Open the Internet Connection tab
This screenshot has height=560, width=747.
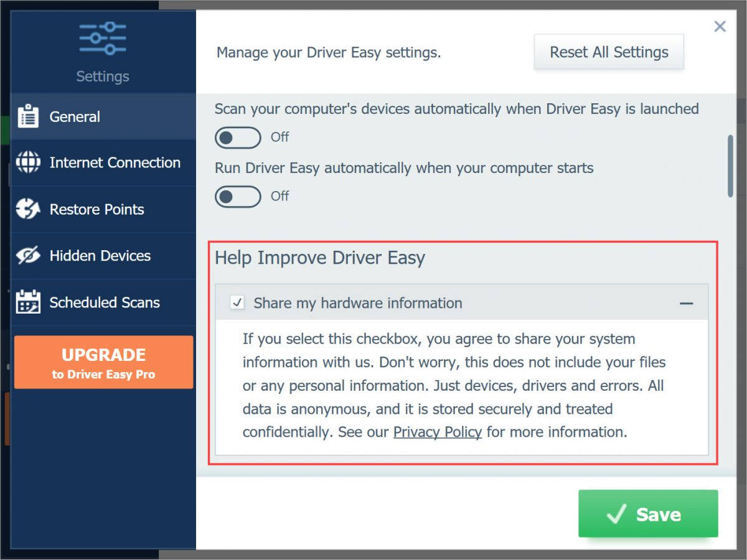pos(103,162)
